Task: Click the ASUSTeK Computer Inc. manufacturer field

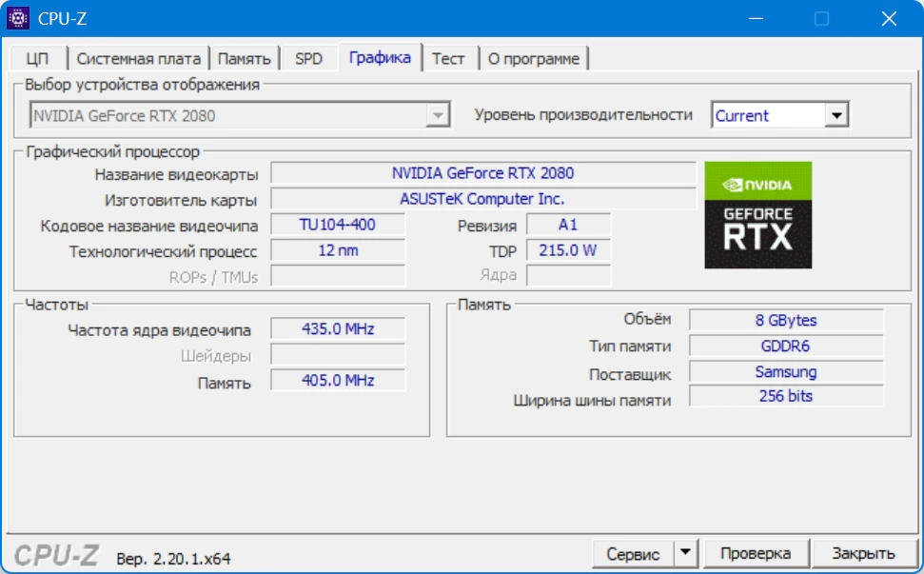Action: click(483, 199)
